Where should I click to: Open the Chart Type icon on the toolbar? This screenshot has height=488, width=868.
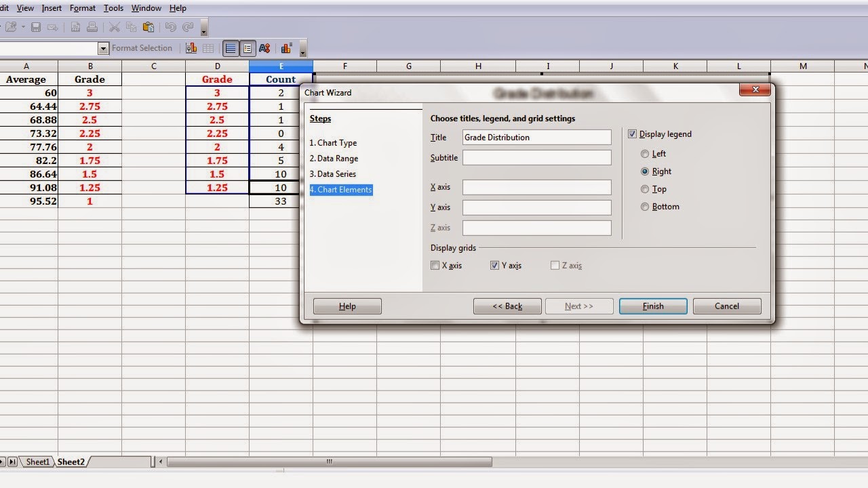(192, 47)
